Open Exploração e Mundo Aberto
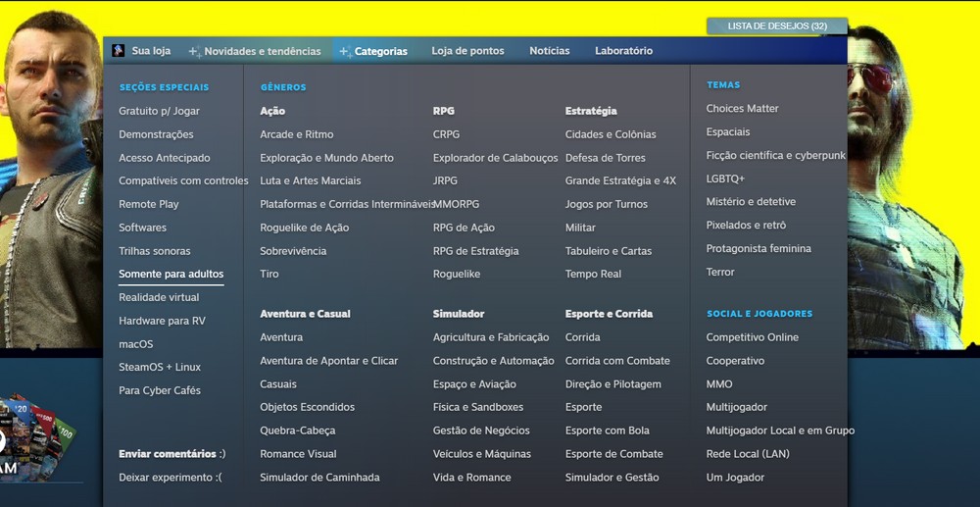The width and height of the screenshot is (980, 507). point(327,158)
